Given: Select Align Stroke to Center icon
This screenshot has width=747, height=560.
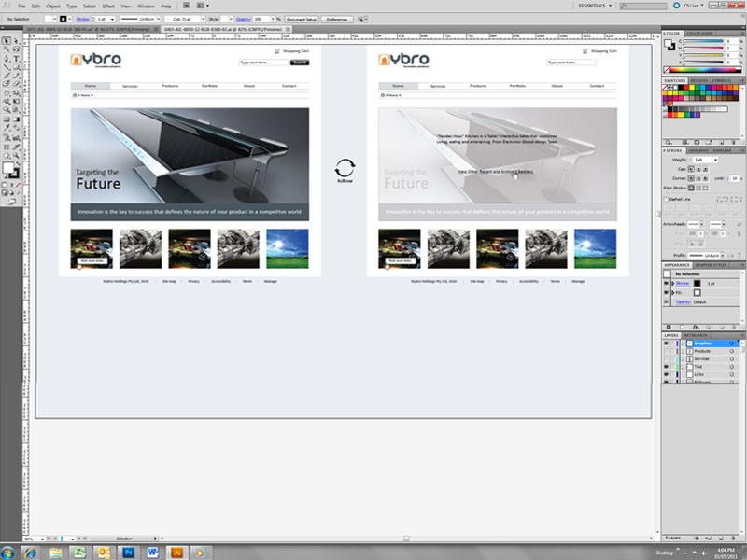Looking at the screenshot, I should [x=691, y=188].
